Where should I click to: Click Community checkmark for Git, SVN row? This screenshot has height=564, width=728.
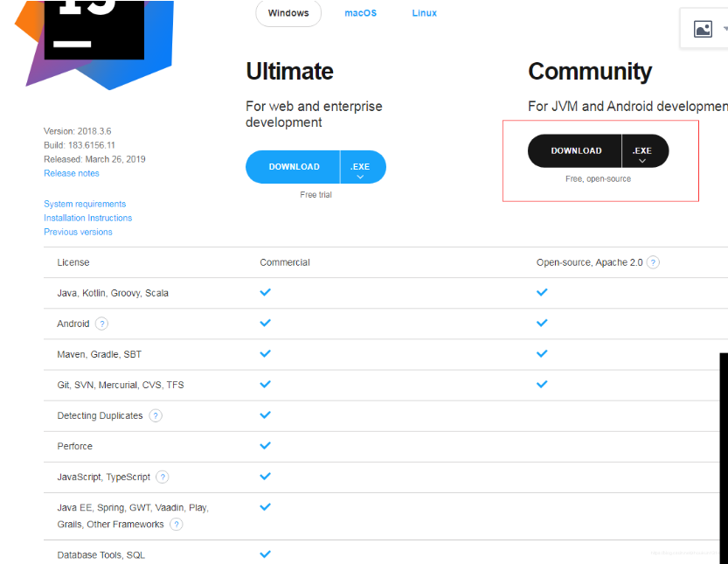click(542, 384)
